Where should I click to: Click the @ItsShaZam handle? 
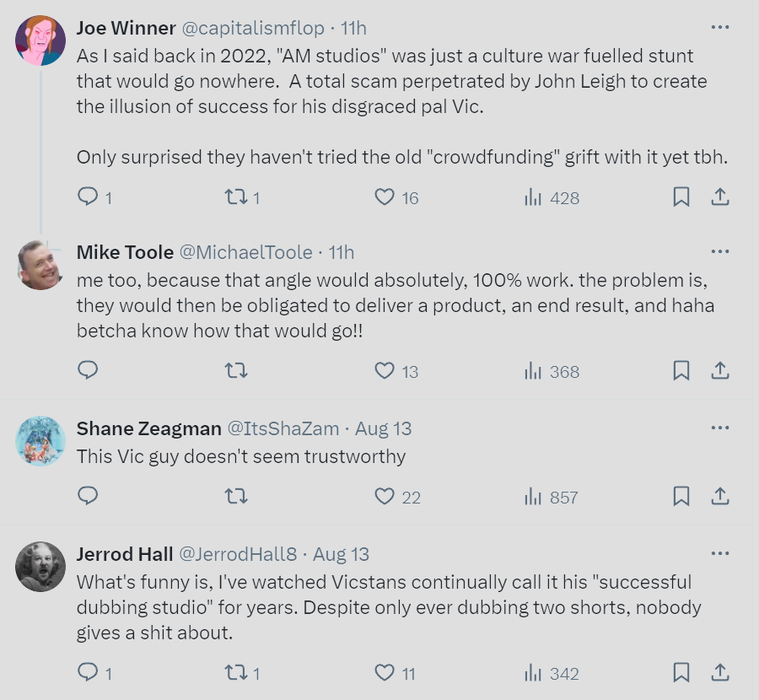coord(281,428)
